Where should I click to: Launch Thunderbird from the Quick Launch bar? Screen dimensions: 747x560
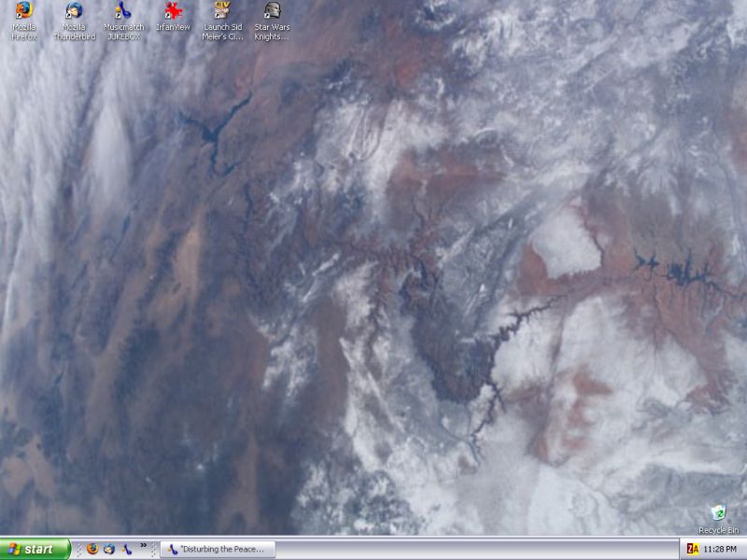(109, 549)
